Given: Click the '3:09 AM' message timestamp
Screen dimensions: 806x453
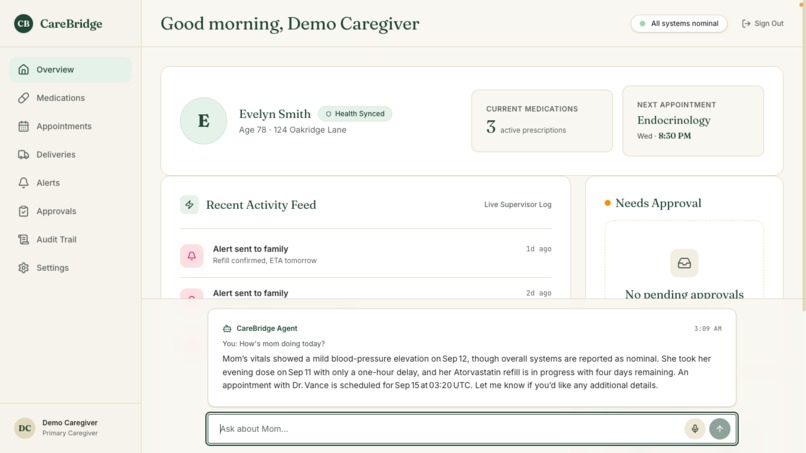Looking at the screenshot, I should (x=708, y=329).
